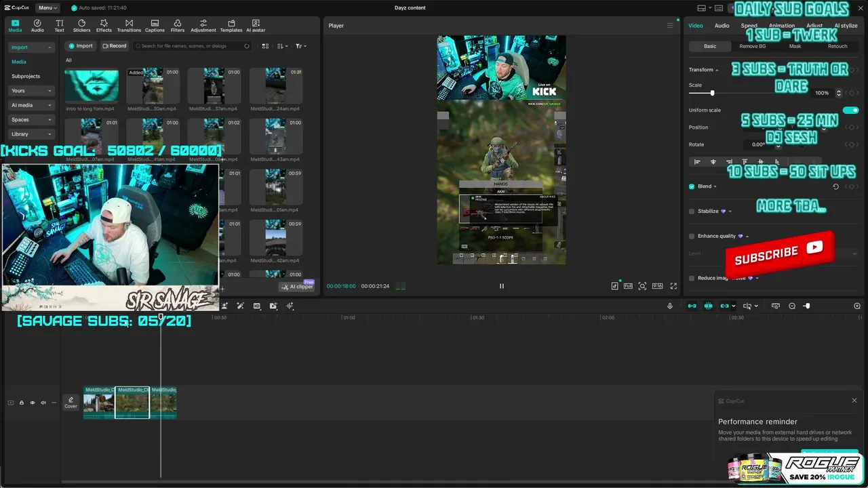Toggle timeline auto snapping
Screen dimensions: 868x488
[708, 306]
